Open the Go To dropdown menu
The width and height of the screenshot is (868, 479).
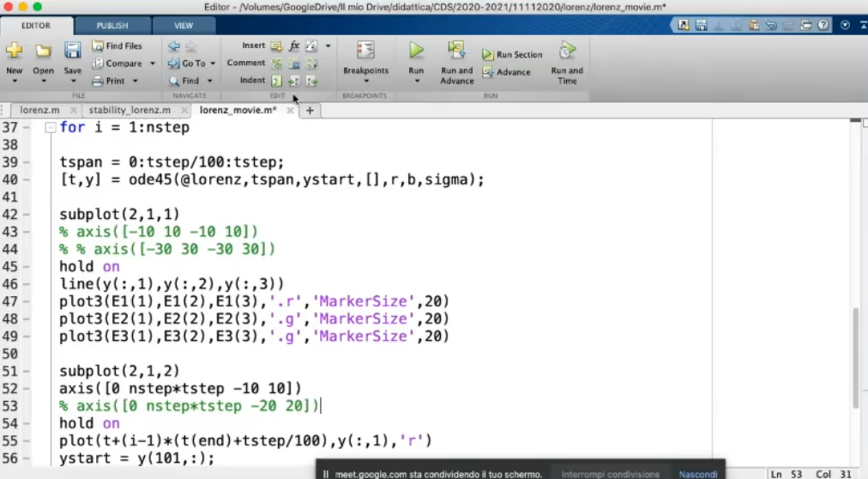pyautogui.click(x=213, y=64)
